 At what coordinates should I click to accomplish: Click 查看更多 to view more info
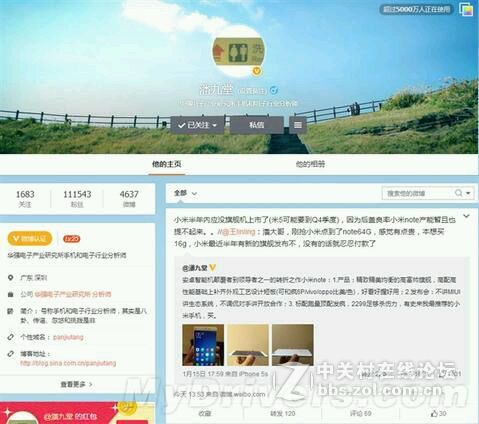point(76,384)
